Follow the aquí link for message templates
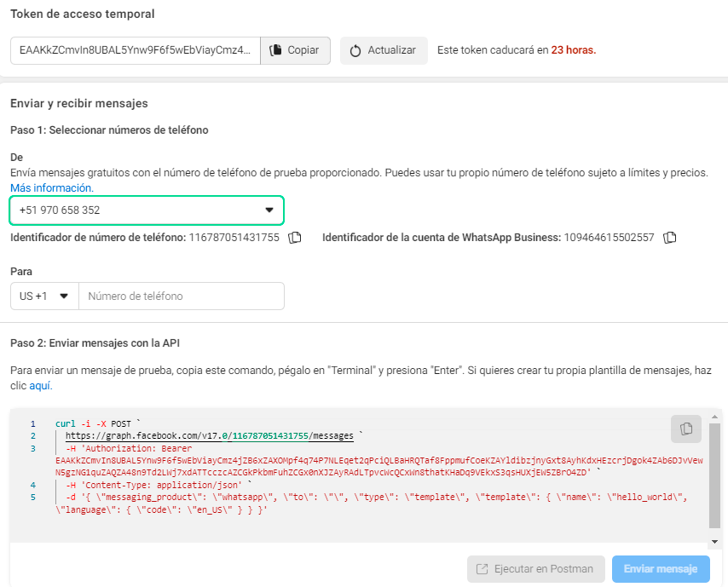The image size is (728, 587). pos(40,386)
